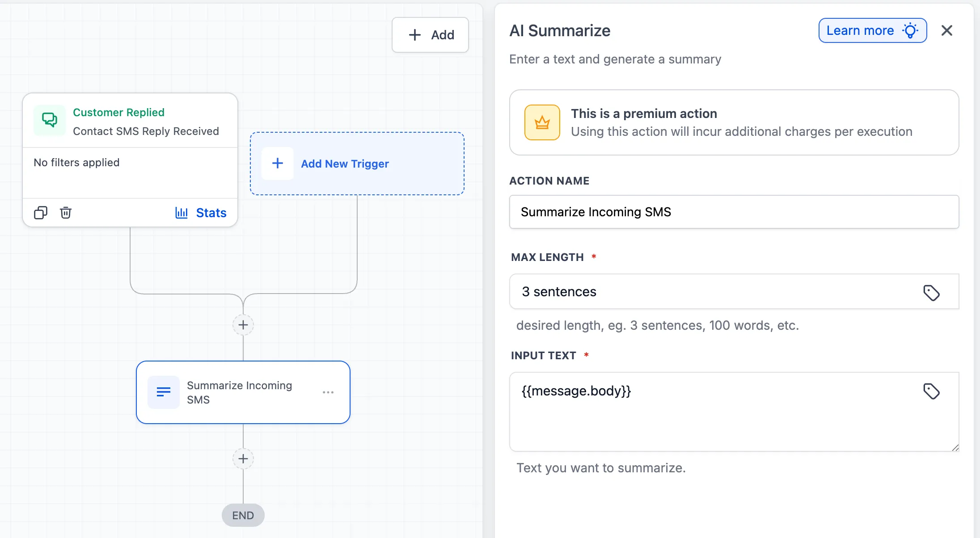Open Learn more for AI Summarize
980x538 pixels.
point(872,30)
